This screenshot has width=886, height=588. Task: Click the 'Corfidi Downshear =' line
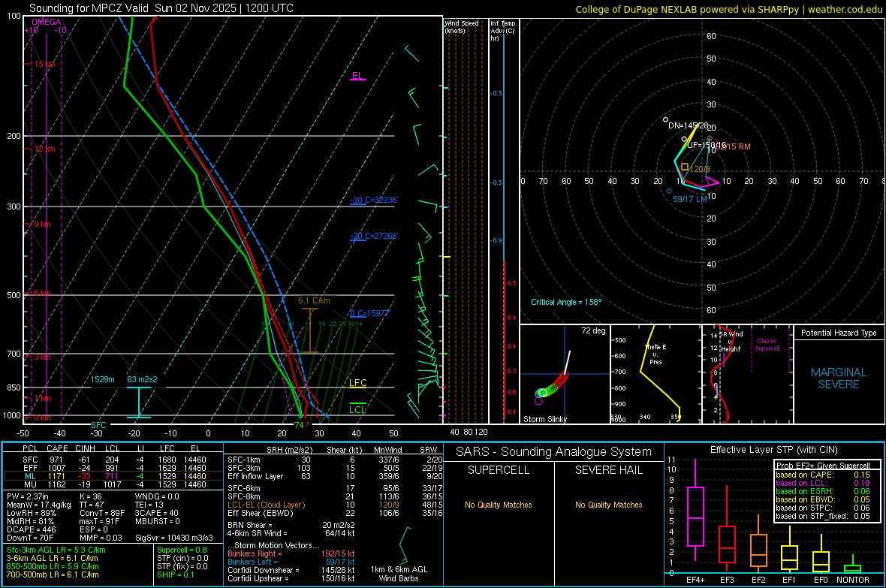pos(291,570)
